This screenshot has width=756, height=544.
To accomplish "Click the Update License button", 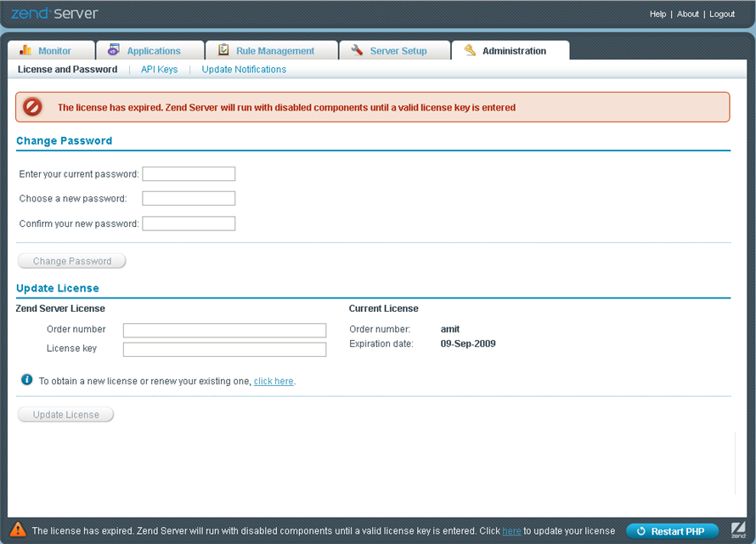I will 66,415.
